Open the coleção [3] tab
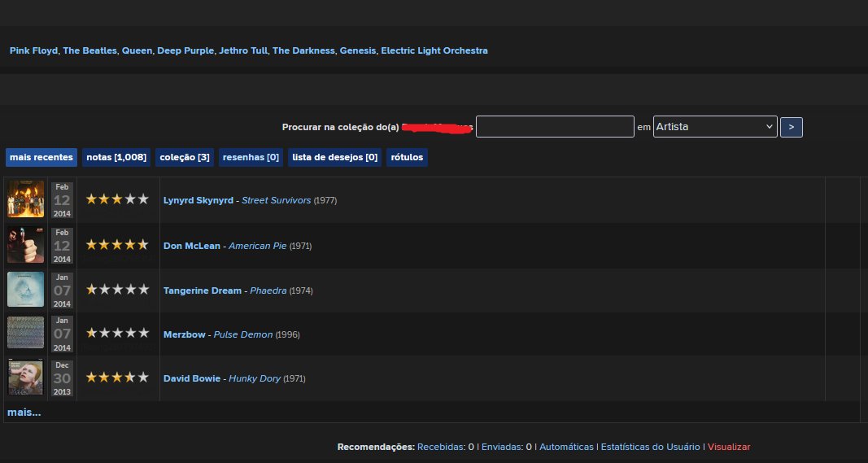 click(185, 157)
